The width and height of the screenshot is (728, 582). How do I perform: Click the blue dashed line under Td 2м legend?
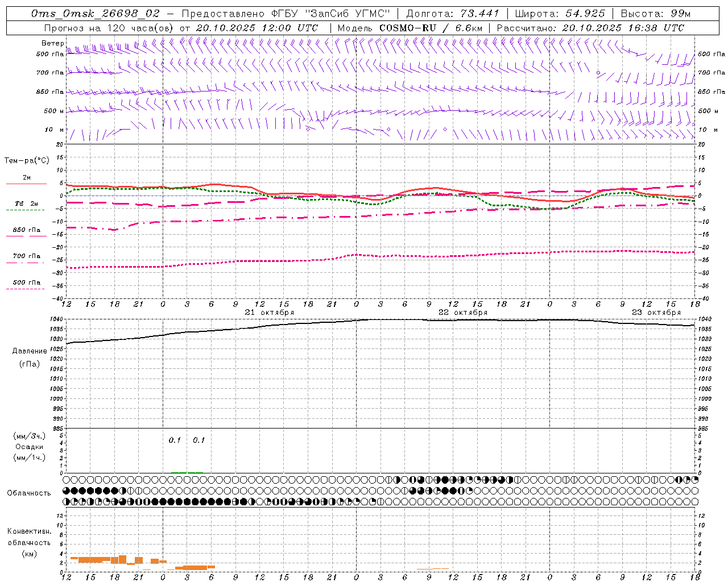pyautogui.click(x=26, y=210)
